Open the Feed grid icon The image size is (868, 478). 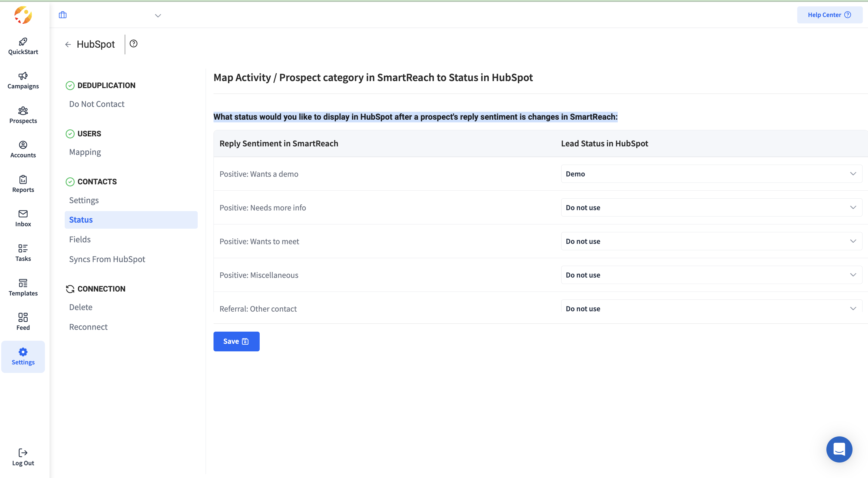pos(23,317)
